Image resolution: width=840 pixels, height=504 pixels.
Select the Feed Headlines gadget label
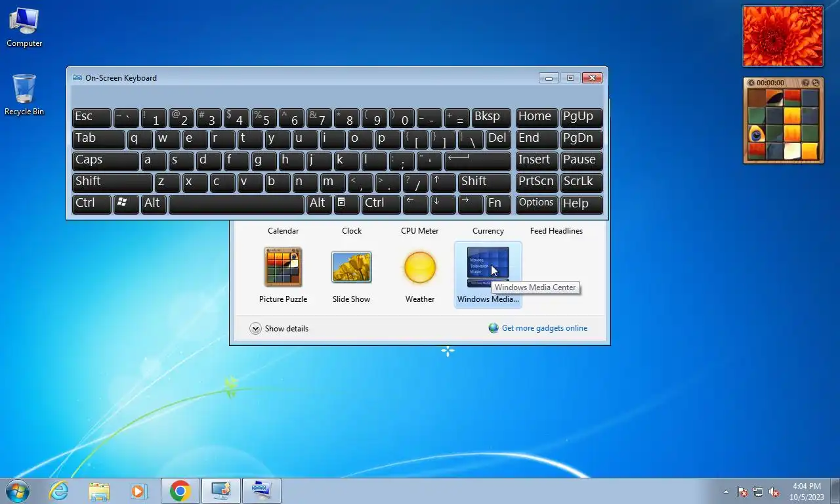[556, 231]
